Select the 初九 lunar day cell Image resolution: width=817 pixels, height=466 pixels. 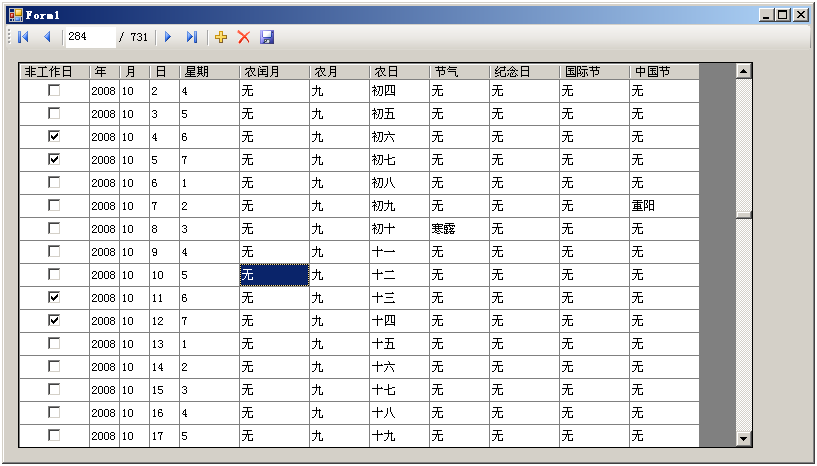(400, 206)
